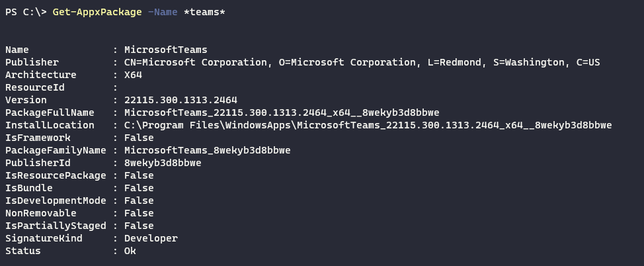Select the X64 Architecture value

(133, 75)
